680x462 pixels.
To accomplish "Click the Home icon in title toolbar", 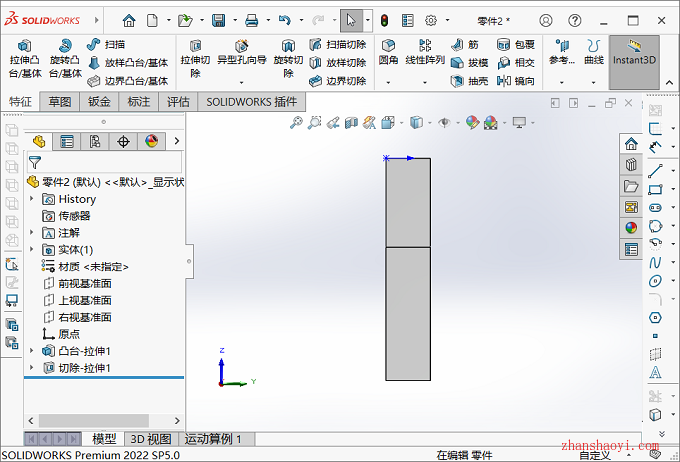I will [x=129, y=20].
